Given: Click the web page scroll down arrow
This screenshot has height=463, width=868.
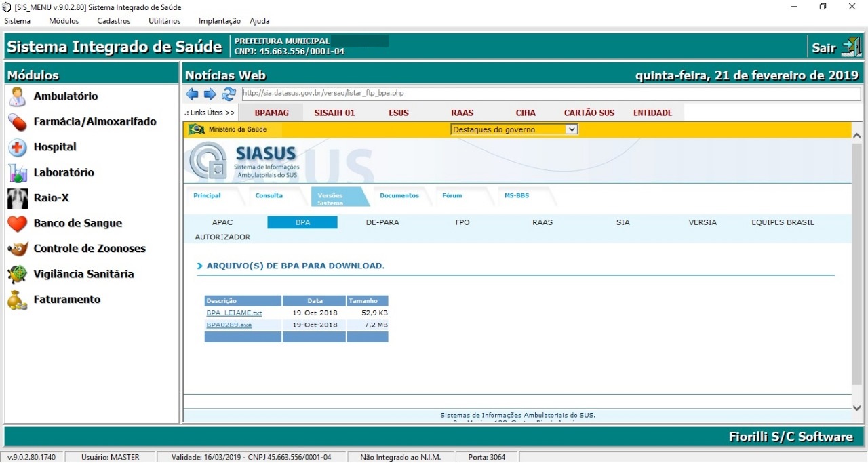Looking at the screenshot, I should click(856, 407).
